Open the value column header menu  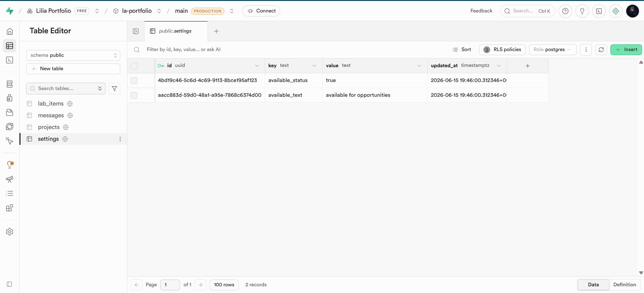point(419,66)
